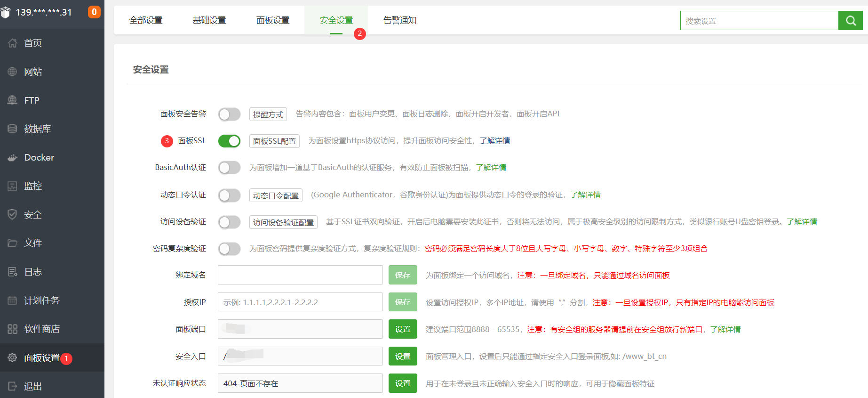
Task: Open the 面板设置 tab at top
Action: click(x=273, y=20)
